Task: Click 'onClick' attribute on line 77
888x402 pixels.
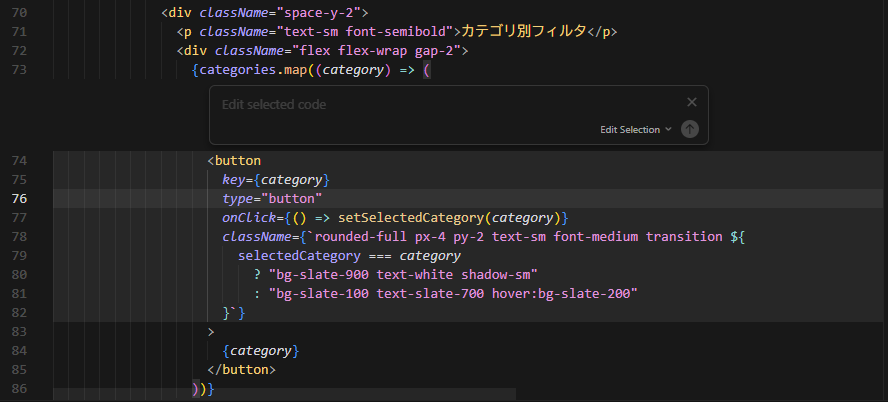Action: point(249,218)
